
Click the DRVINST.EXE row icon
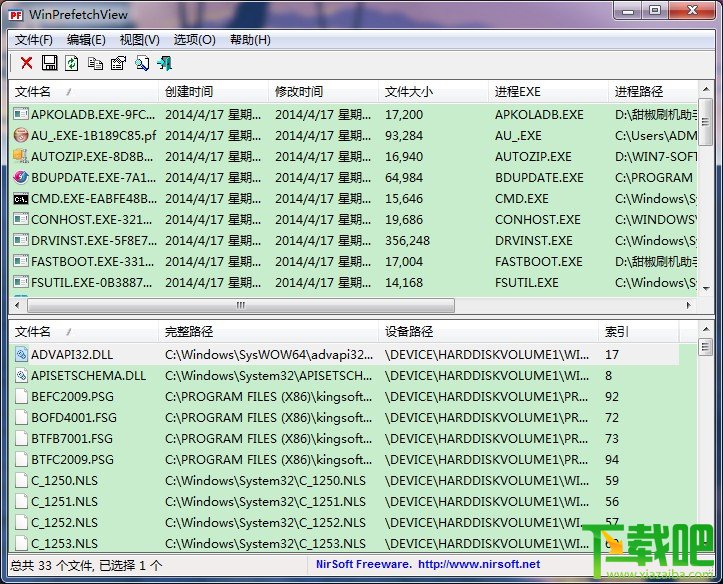[21, 240]
